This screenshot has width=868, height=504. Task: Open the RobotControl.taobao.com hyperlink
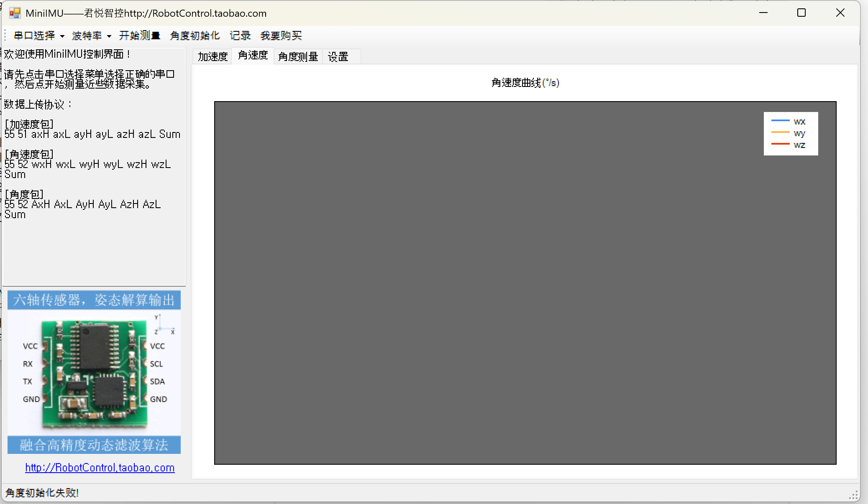pos(100,468)
